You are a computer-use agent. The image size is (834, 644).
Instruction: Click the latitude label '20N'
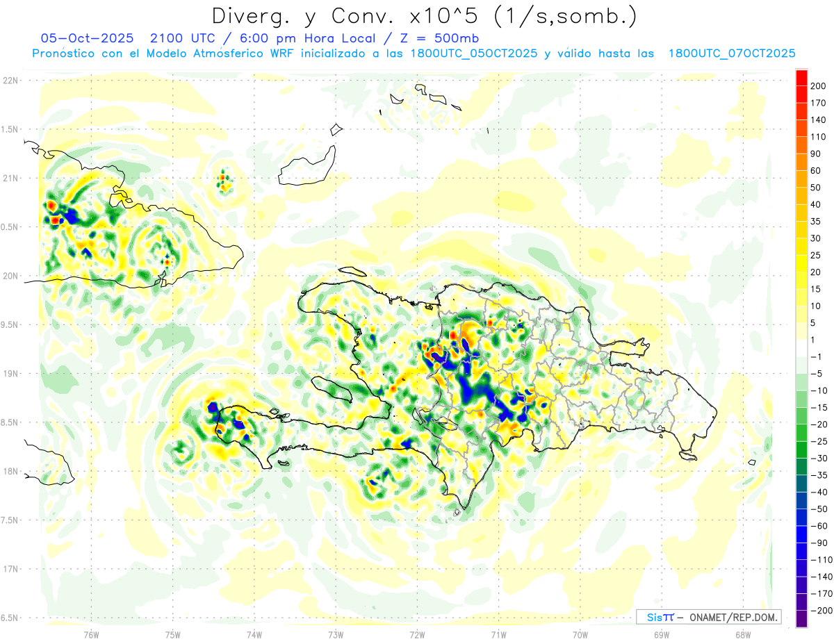click(x=10, y=276)
